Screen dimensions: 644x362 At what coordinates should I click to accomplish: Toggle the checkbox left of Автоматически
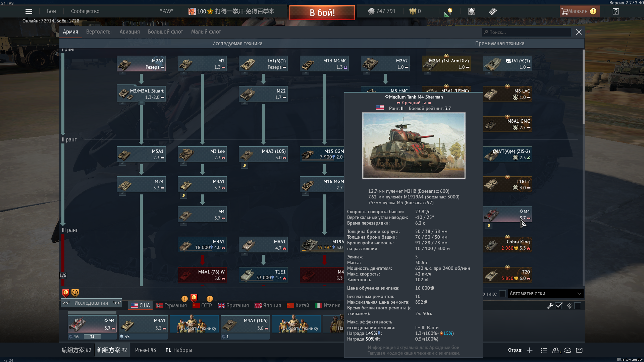click(502, 294)
